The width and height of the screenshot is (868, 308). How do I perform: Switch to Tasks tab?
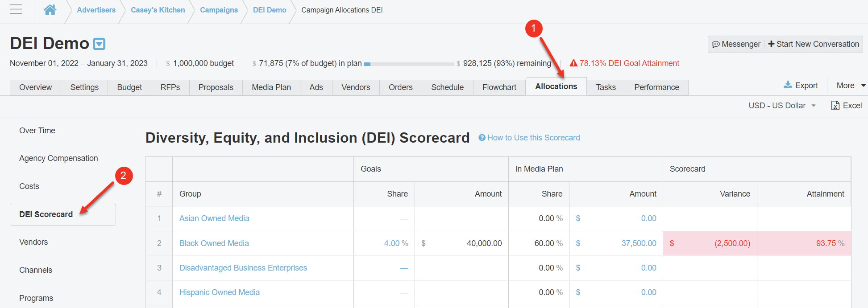point(606,87)
